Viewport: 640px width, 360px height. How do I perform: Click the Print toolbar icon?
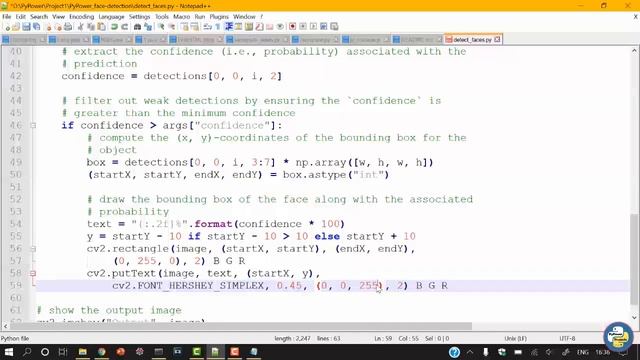pos(68,27)
